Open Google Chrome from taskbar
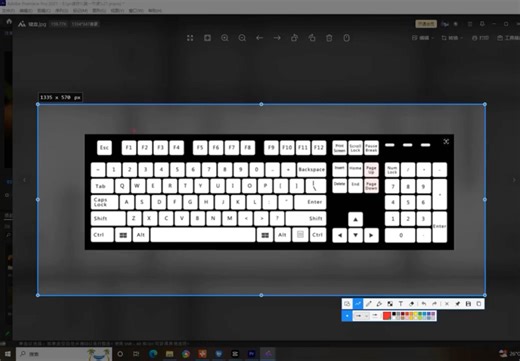520x361 pixels. pos(186,354)
